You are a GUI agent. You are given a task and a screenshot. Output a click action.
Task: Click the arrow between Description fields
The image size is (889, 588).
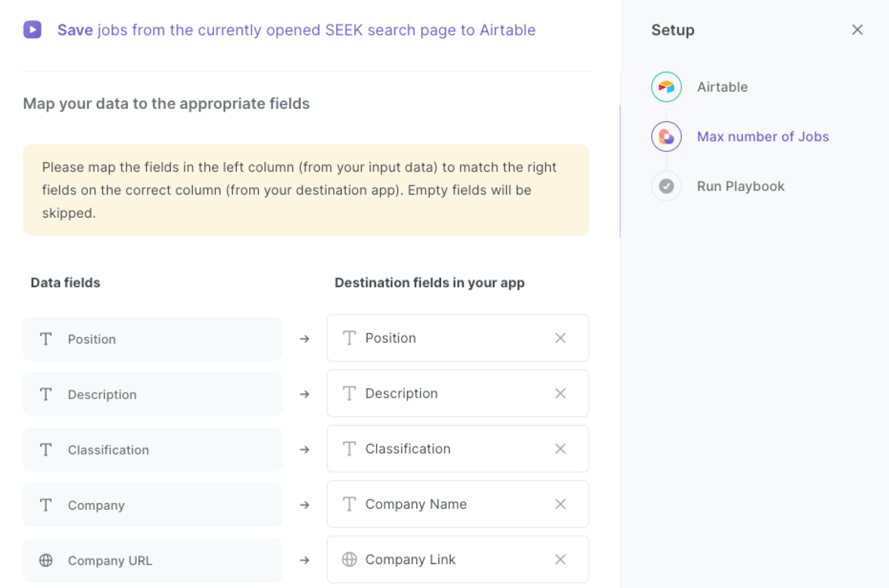coord(304,394)
